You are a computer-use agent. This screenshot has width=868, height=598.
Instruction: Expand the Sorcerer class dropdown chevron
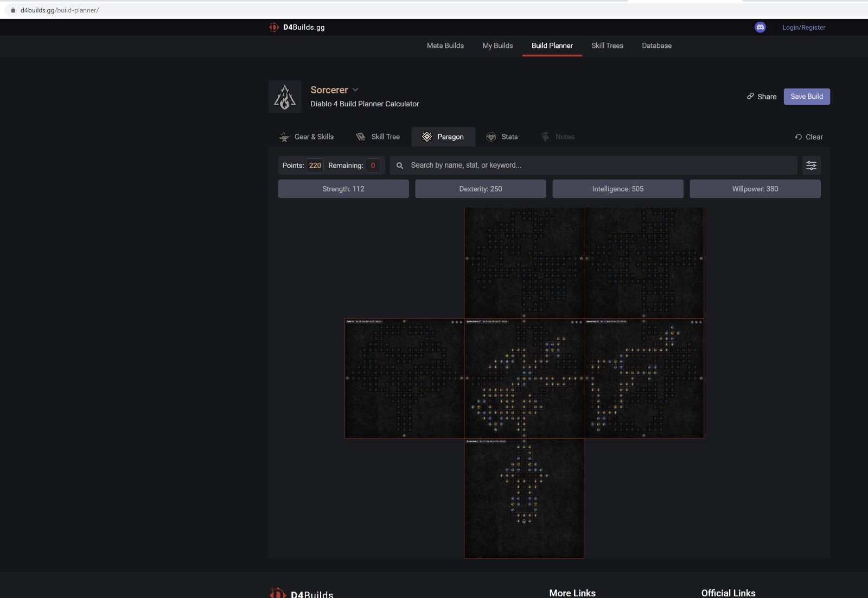click(x=355, y=90)
